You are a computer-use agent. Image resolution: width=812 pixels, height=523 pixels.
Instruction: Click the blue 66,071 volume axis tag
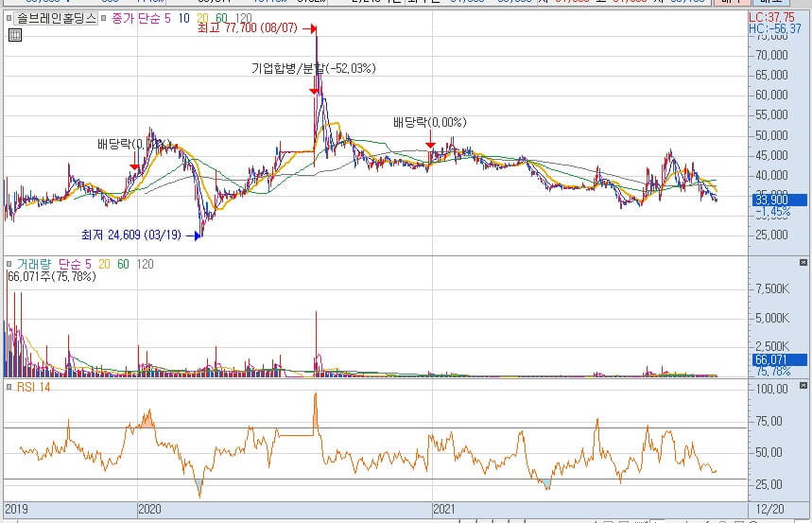tap(779, 359)
